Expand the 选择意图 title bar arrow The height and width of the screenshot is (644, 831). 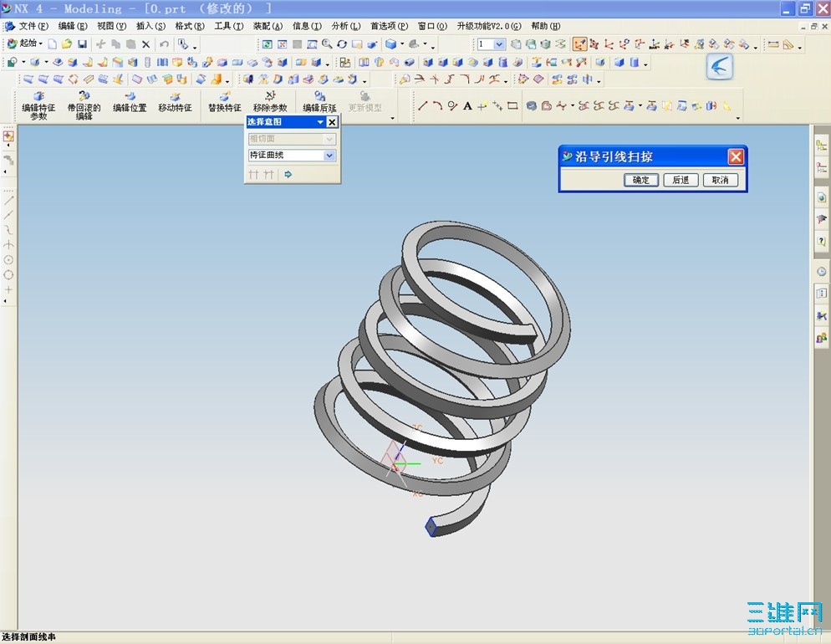(x=320, y=122)
